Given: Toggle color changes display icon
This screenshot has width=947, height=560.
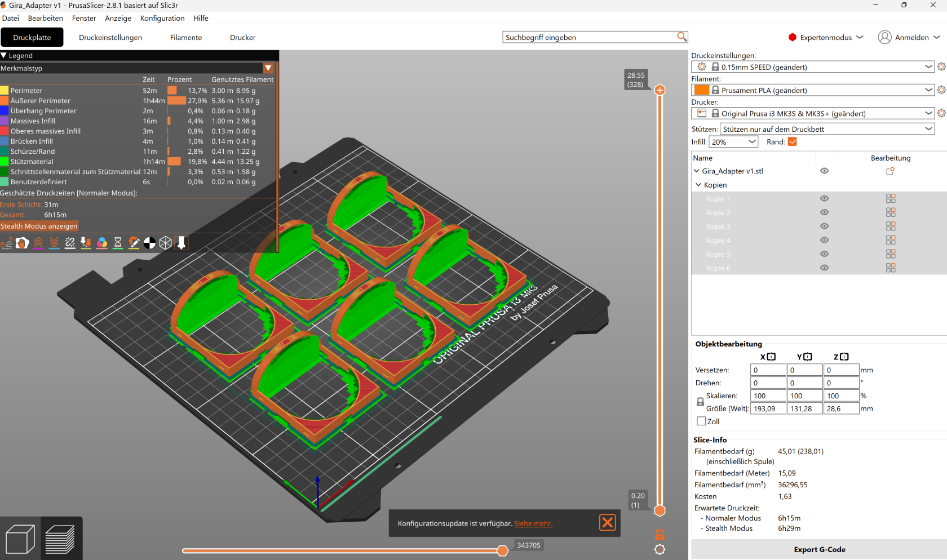Looking at the screenshot, I should 102,243.
